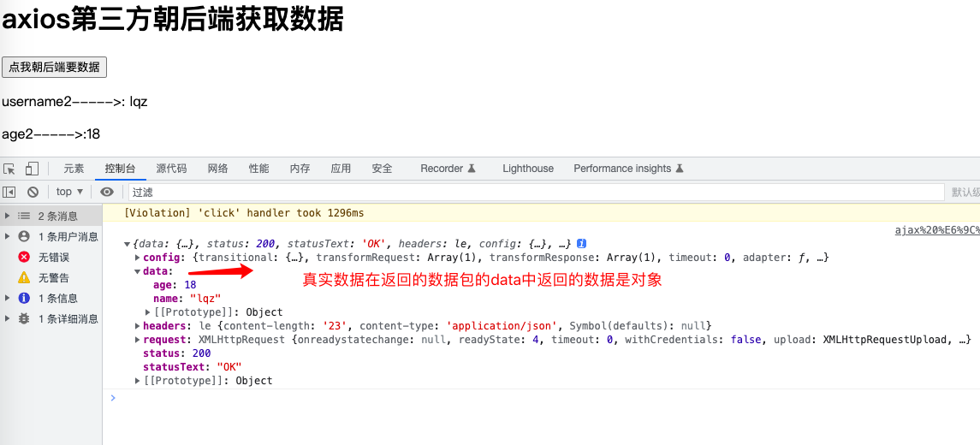Image resolution: width=980 pixels, height=445 pixels.
Task: Click the name: "lqz" property row
Action: [x=187, y=299]
